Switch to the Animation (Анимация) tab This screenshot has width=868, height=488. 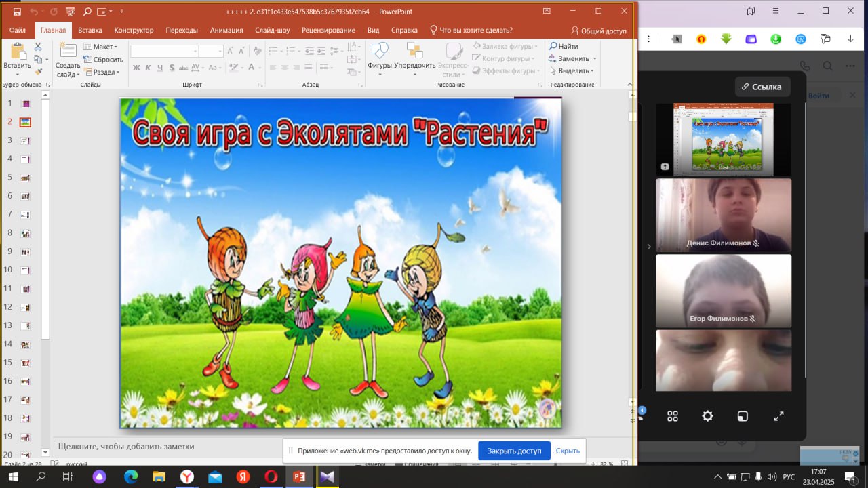coord(226,30)
